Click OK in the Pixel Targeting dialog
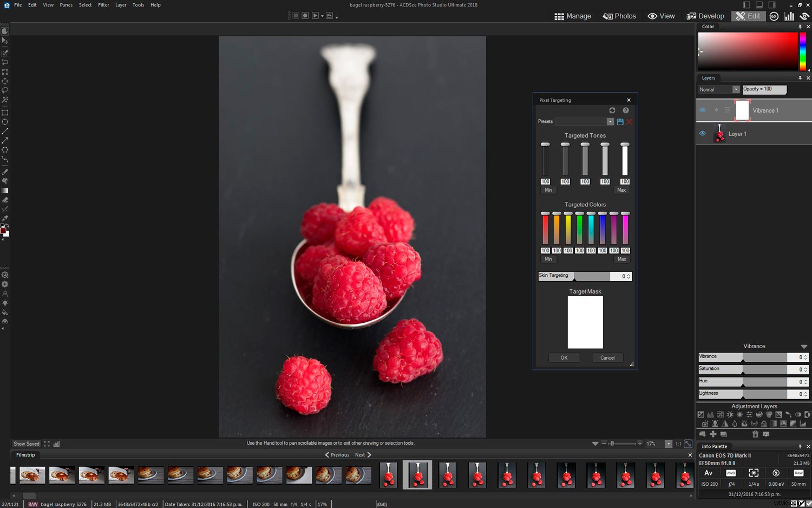Image resolution: width=812 pixels, height=508 pixels. coord(564,357)
